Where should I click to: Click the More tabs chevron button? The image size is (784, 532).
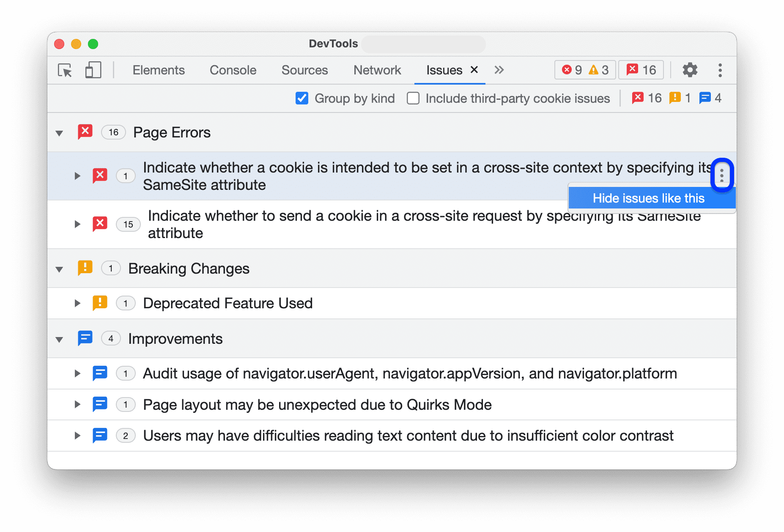click(x=499, y=70)
